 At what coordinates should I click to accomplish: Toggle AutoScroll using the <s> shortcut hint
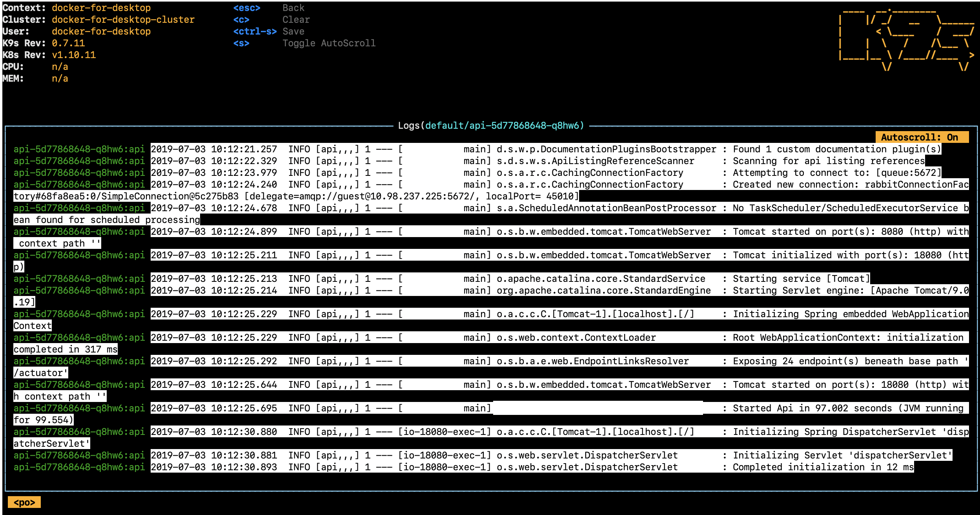pos(242,43)
